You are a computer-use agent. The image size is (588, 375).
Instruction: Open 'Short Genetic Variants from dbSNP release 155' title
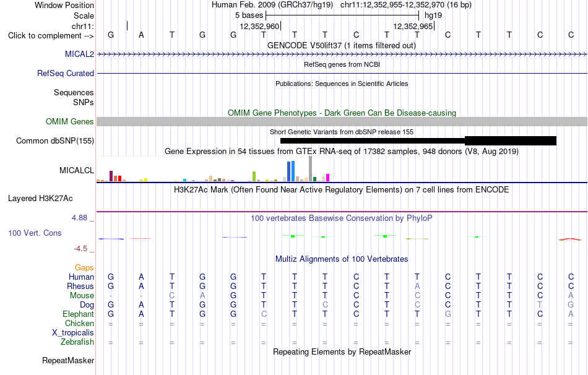point(342,132)
